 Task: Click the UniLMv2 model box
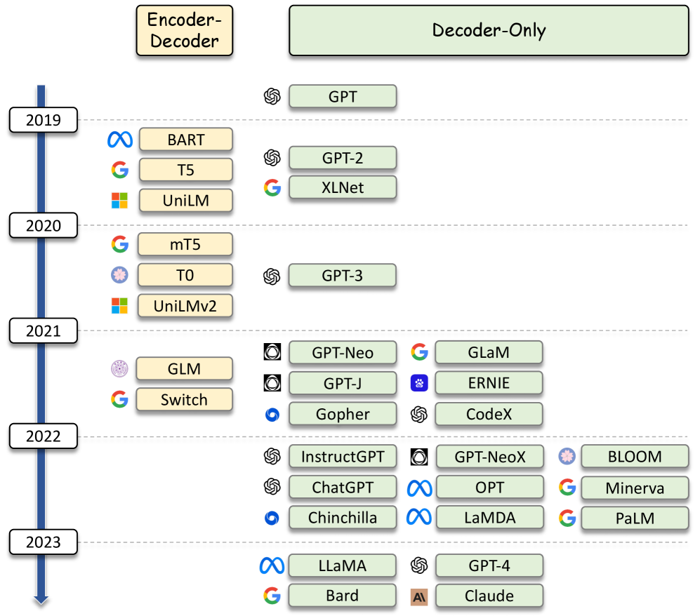pos(185,306)
